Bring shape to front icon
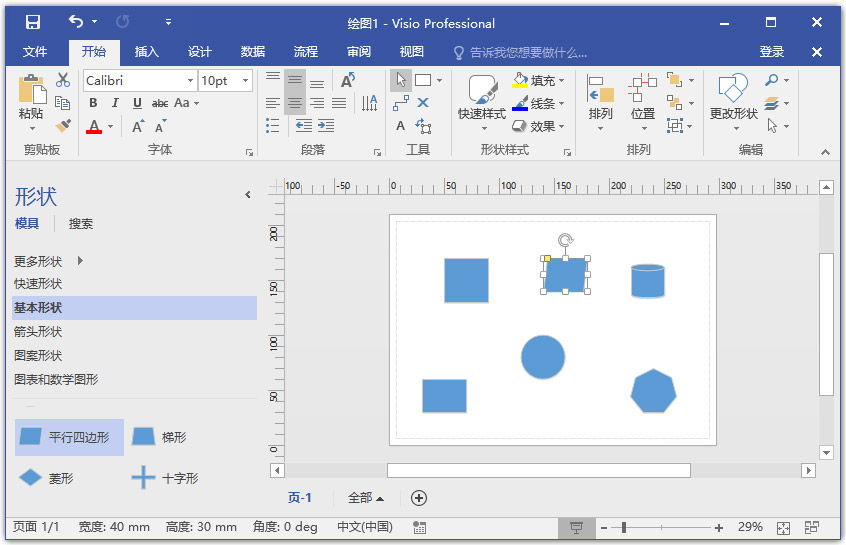Viewport: 846px width, 545px height. click(x=674, y=80)
